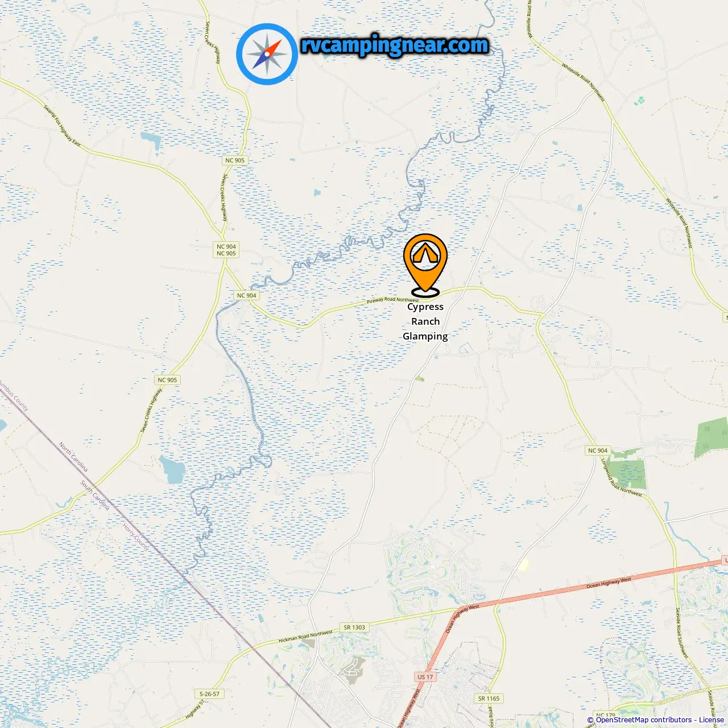728x728 pixels.
Task: Click the Ocean Highway West road label
Action: tap(609, 583)
